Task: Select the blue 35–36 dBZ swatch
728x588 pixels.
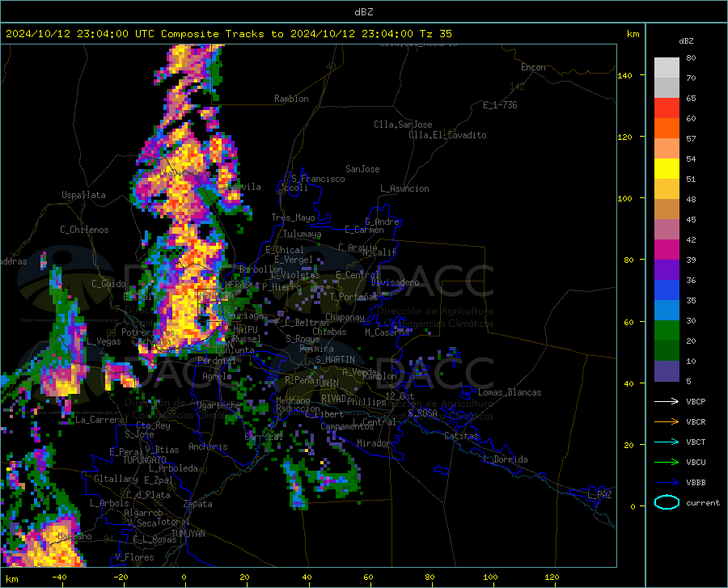Action: point(667,290)
